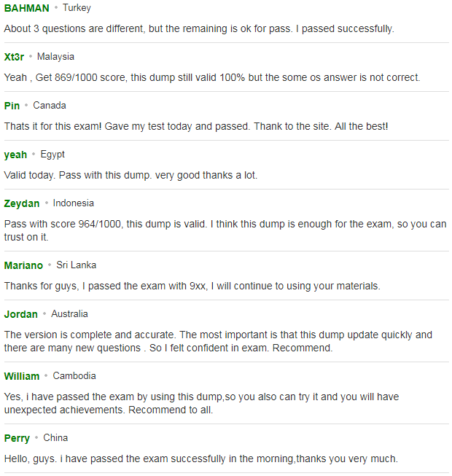
Task: Click the Malaysia country label
Action: (x=55, y=57)
